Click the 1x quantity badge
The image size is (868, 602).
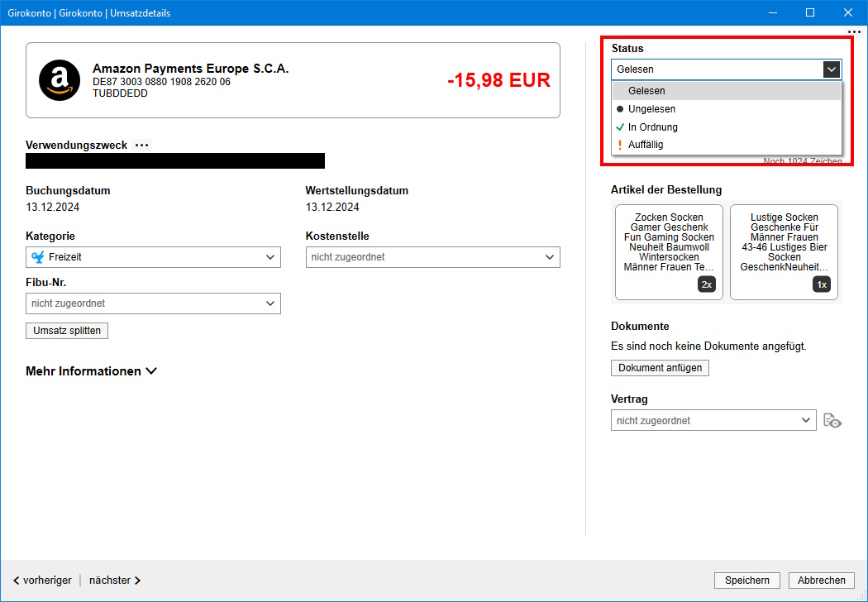tap(821, 284)
